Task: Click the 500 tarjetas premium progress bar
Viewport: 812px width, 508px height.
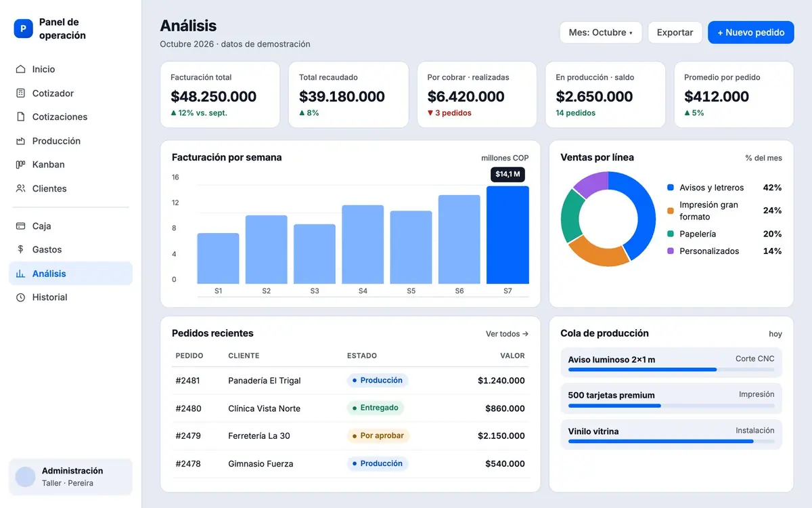Action: (671, 406)
